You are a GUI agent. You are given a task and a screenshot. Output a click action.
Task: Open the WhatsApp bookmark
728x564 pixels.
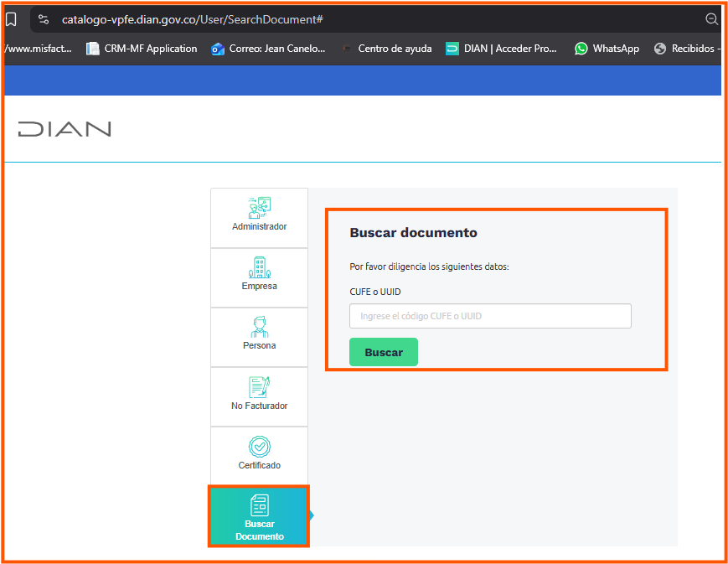[607, 49]
